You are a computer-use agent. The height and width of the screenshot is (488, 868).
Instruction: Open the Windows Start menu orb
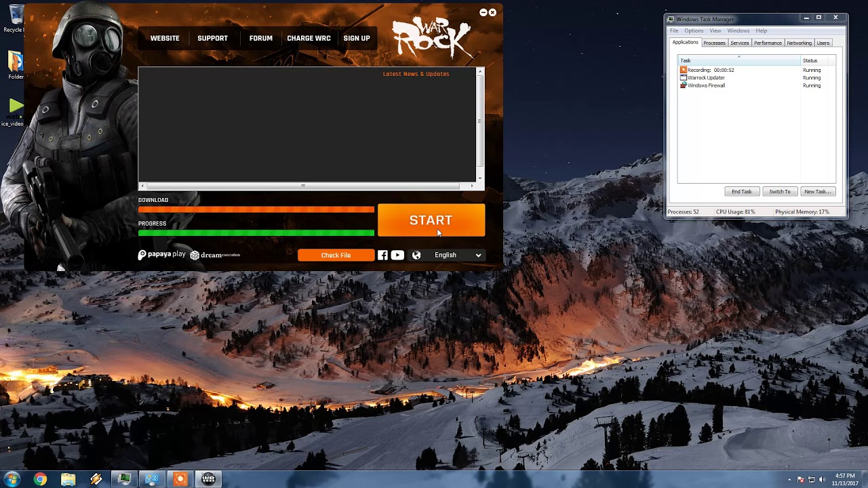[x=12, y=479]
